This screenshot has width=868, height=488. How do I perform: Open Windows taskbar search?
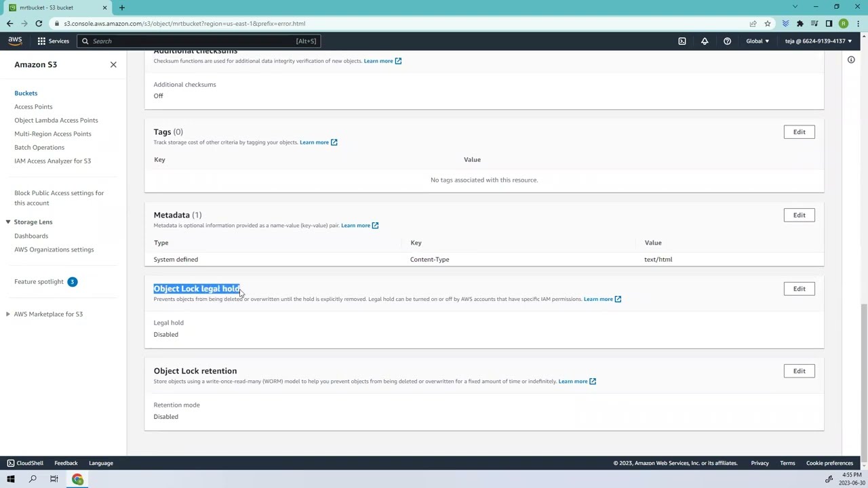click(33, 479)
